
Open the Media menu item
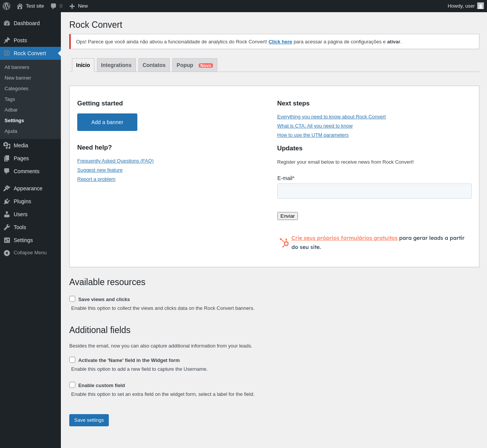pos(21,145)
